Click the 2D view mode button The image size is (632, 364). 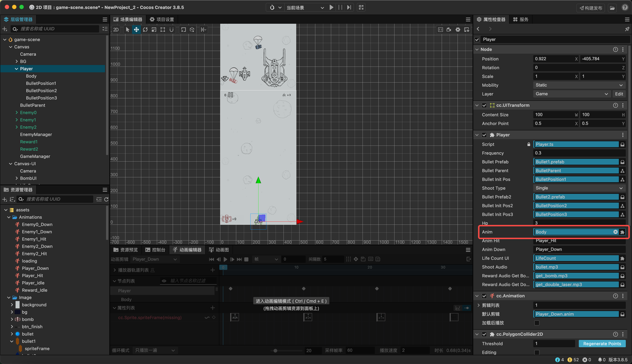click(116, 30)
